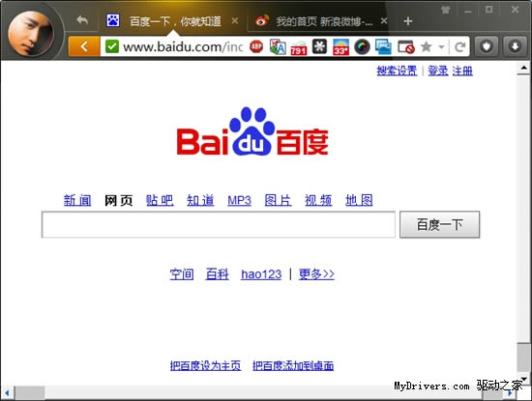532x401 pixels.
Task: Open the Adblock Plus ABP extension
Action: pyautogui.click(x=256, y=46)
